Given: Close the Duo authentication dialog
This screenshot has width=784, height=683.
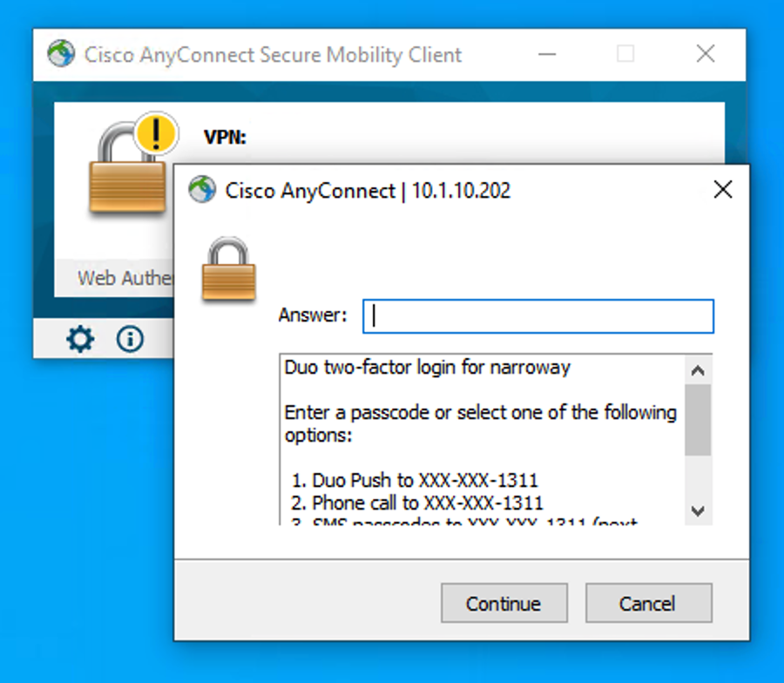Looking at the screenshot, I should tap(723, 189).
